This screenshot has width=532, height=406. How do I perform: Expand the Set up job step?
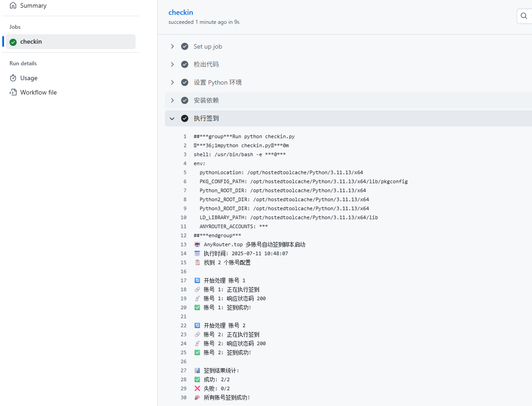pos(173,46)
